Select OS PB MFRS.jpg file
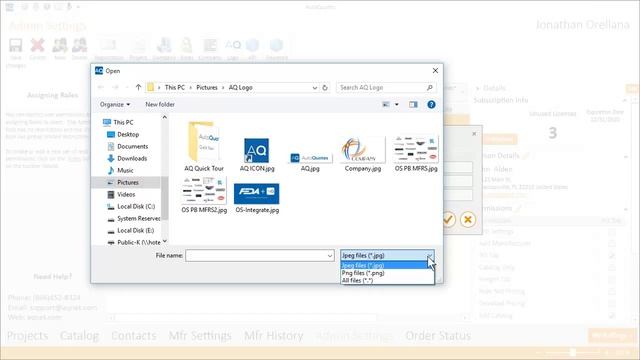 click(x=416, y=154)
